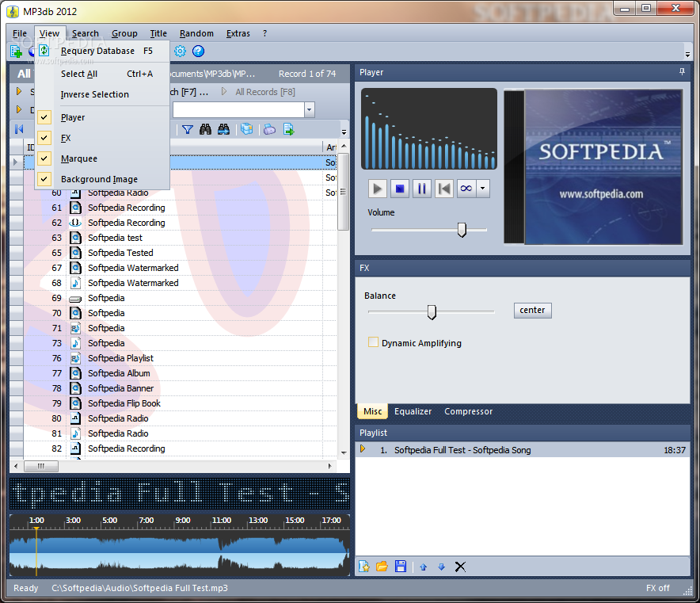700x603 pixels.
Task: Toggle the FX panel check in View menu
Action: (x=44, y=138)
